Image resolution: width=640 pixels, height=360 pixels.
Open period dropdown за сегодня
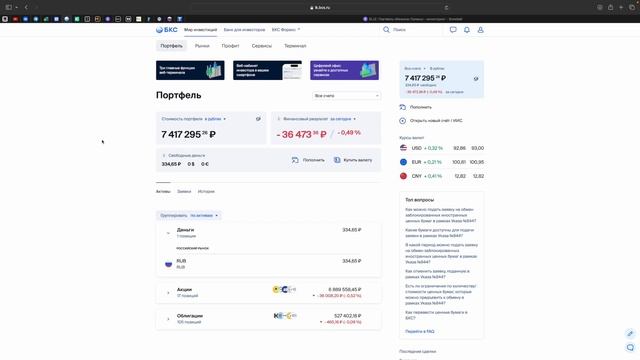pyautogui.click(x=343, y=119)
